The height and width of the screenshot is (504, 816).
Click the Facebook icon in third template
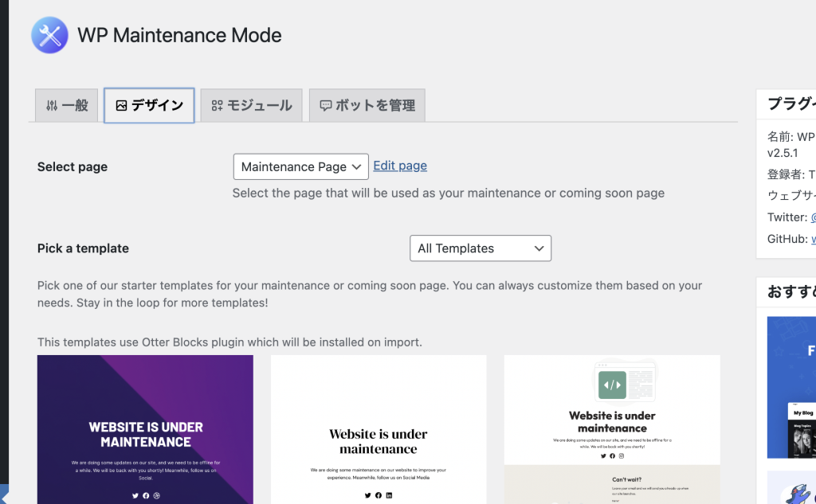(612, 455)
